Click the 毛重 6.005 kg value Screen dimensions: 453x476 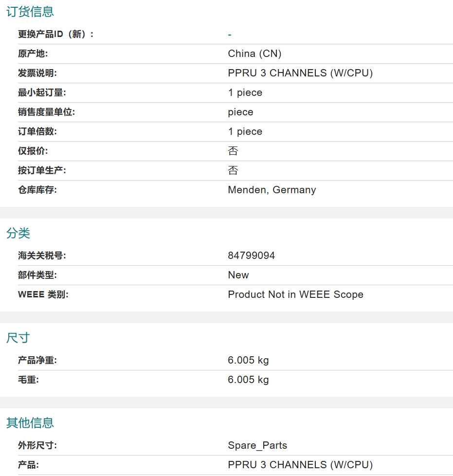click(x=248, y=380)
